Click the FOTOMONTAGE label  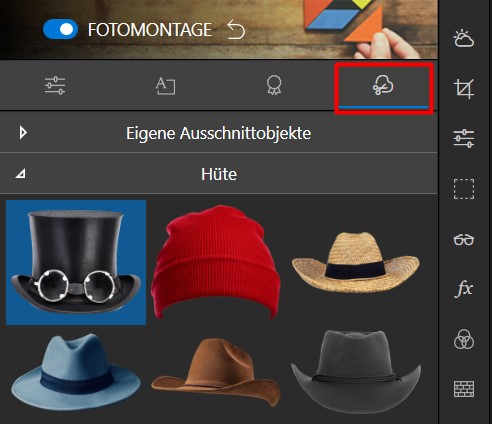tap(150, 30)
